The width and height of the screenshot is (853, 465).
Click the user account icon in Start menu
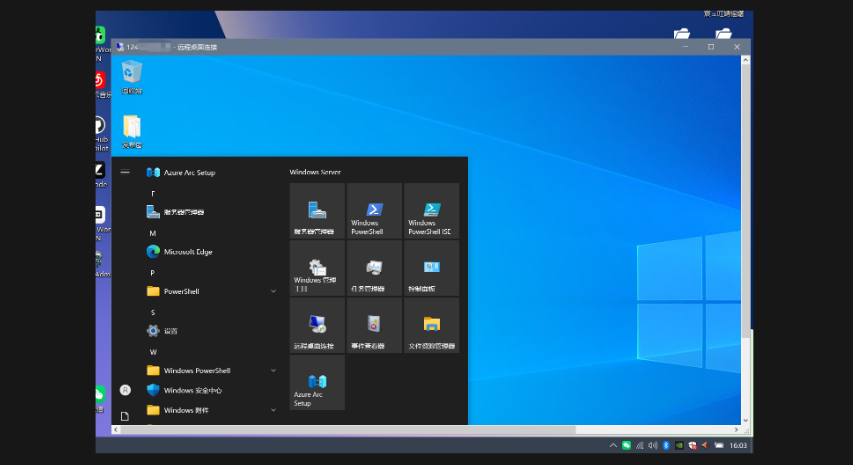(125, 390)
